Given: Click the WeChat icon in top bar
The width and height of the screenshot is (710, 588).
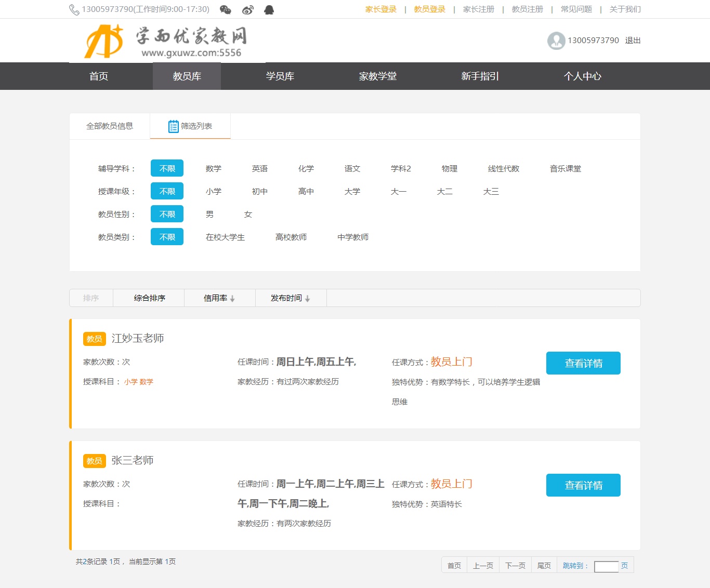Looking at the screenshot, I should click(225, 9).
